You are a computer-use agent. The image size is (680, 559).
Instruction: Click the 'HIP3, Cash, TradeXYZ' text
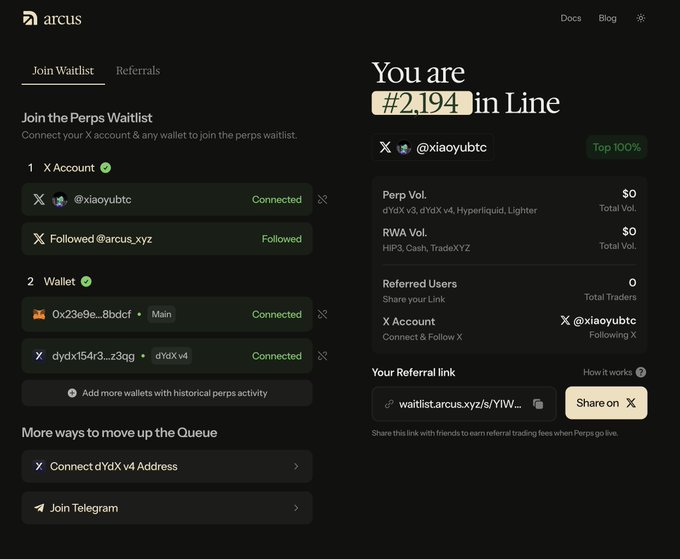click(x=426, y=248)
